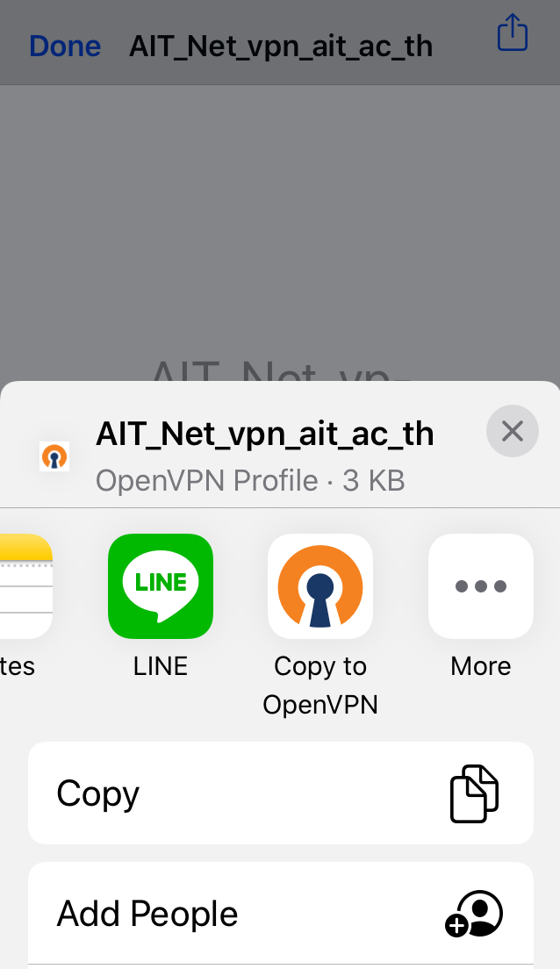The image size is (560, 969).
Task: Close the share sheet with X button
Action: (x=513, y=431)
